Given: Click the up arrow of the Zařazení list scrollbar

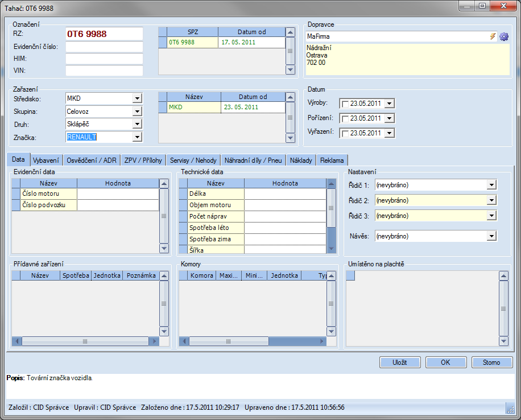Looking at the screenshot, I should pos(290,97).
